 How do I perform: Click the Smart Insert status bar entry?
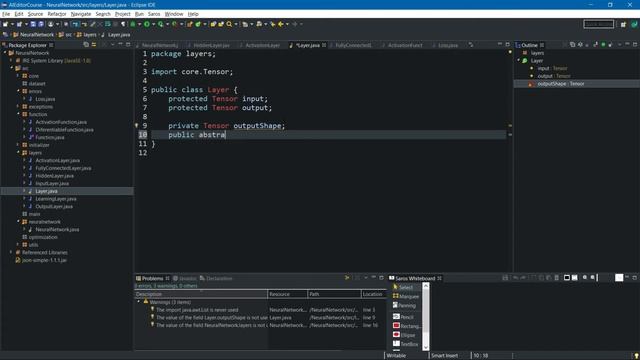(444, 356)
